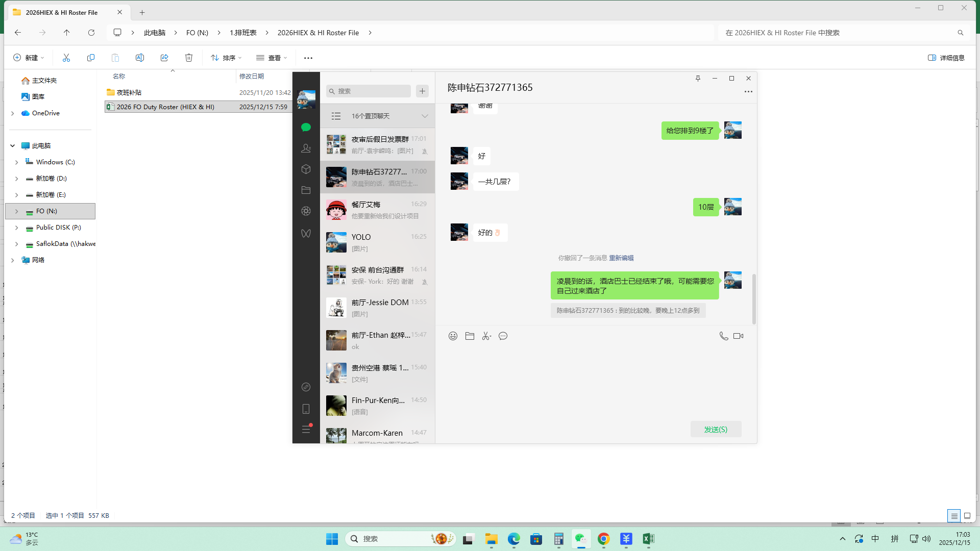Viewport: 980px width, 551px height.
Task: Click the 重新编辑 re-edit link
Action: [621, 258]
